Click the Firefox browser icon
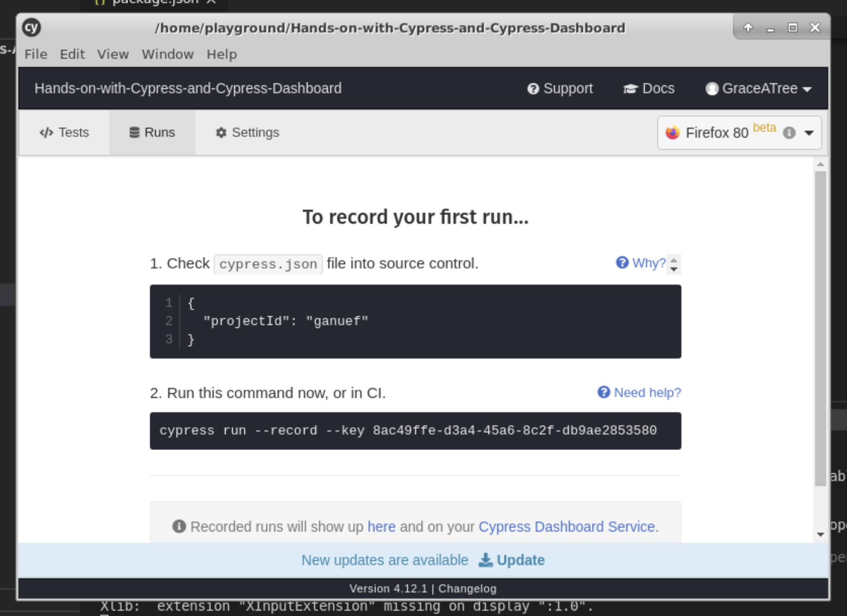The width and height of the screenshot is (847, 616). (x=672, y=133)
